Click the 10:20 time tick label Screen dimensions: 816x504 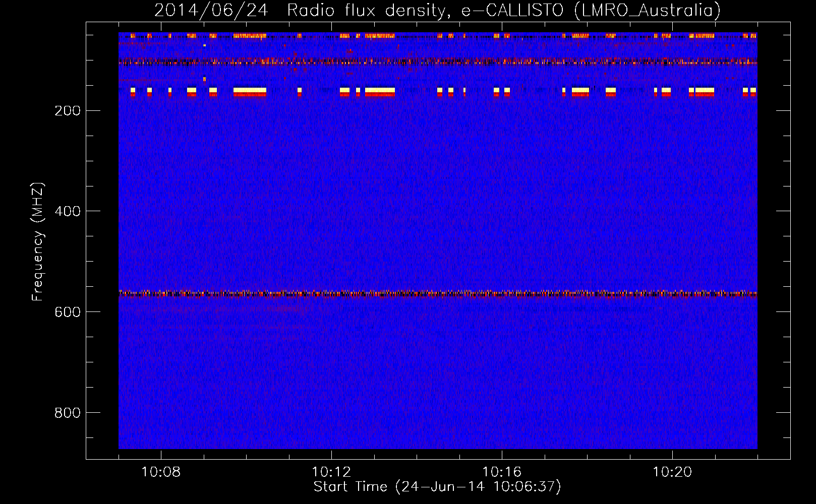pos(672,472)
